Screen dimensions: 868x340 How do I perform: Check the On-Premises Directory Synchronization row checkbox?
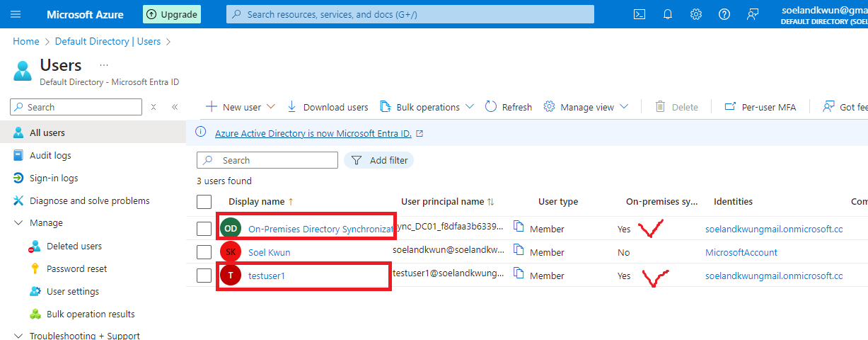point(204,228)
